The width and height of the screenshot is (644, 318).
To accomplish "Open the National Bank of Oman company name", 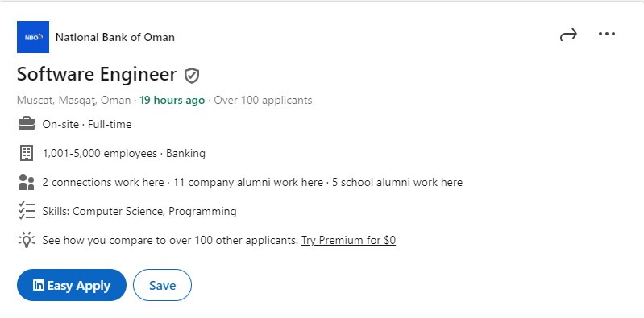I will pos(115,37).
